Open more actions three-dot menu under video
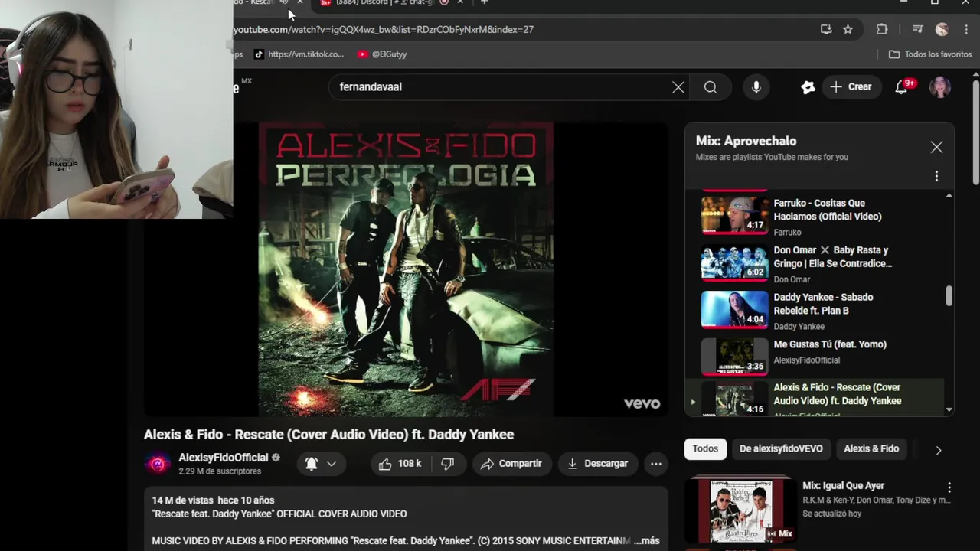Screen dimensions: 980x551 [656, 464]
